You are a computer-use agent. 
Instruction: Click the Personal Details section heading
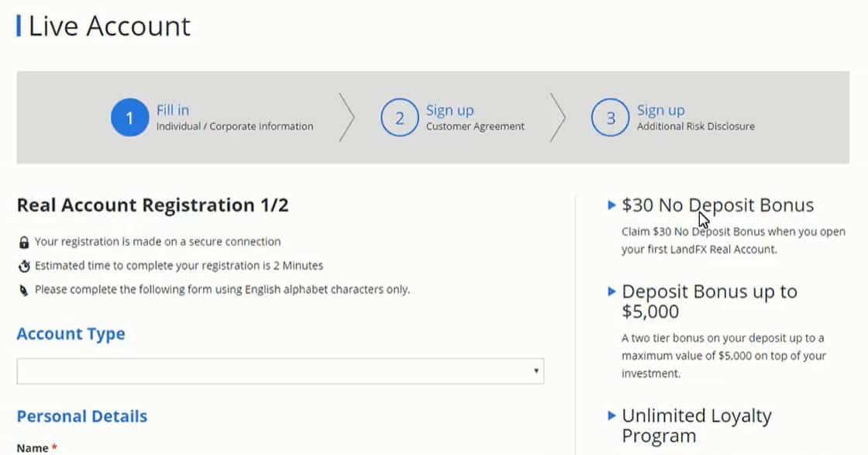pyautogui.click(x=82, y=416)
